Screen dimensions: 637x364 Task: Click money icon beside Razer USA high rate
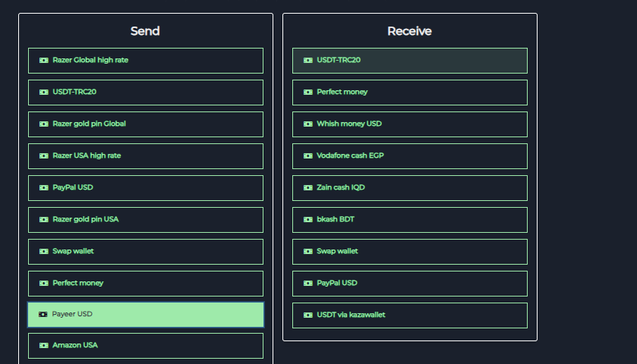tap(44, 155)
